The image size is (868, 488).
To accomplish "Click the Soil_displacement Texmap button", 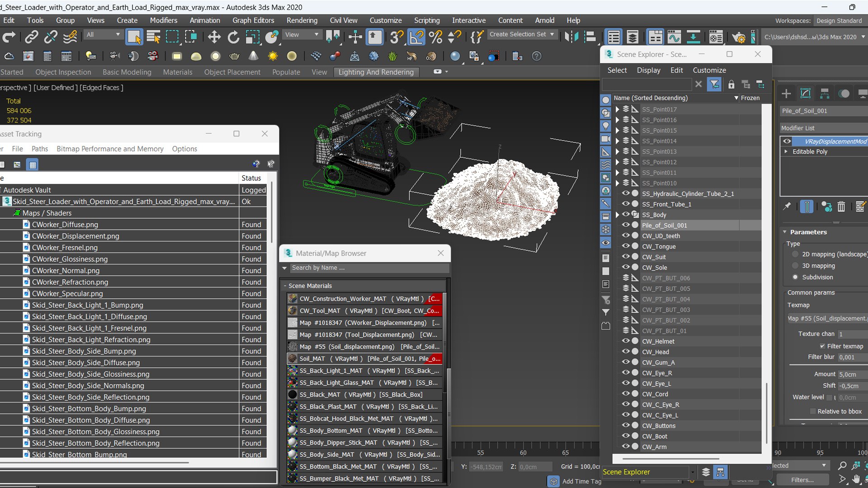I will [827, 319].
